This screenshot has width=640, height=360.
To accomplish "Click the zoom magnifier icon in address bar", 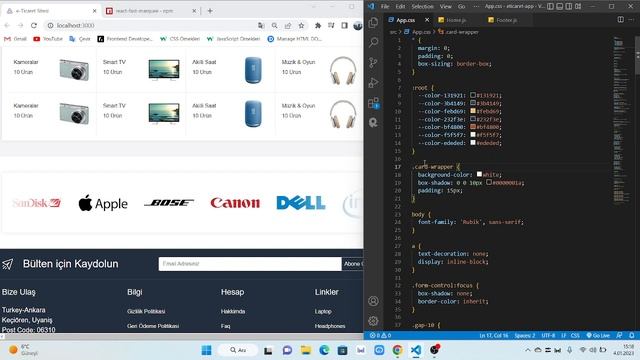I will [274, 25].
